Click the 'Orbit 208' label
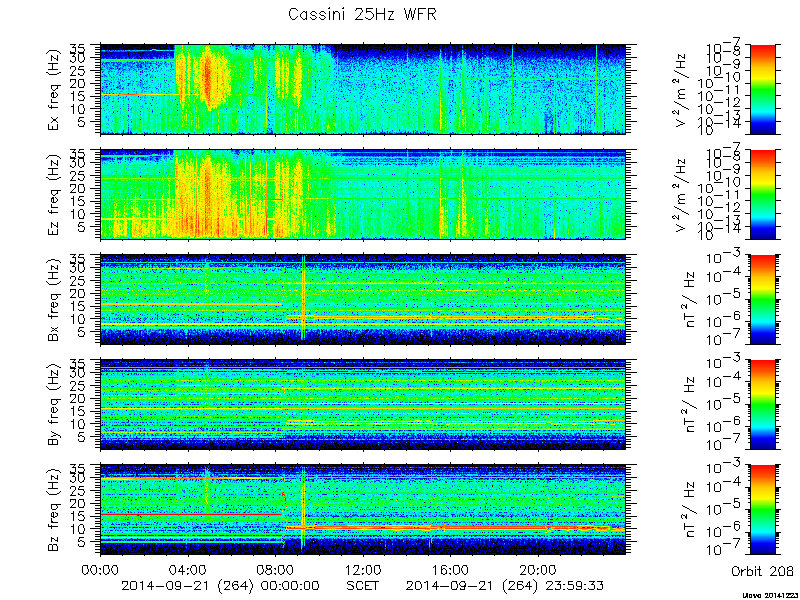 tap(762, 570)
